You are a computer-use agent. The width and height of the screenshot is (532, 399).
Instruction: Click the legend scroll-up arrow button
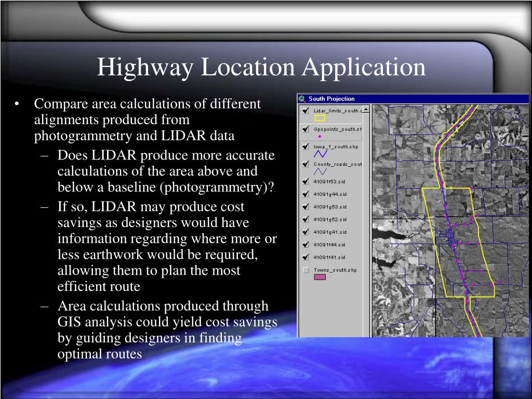point(366,110)
